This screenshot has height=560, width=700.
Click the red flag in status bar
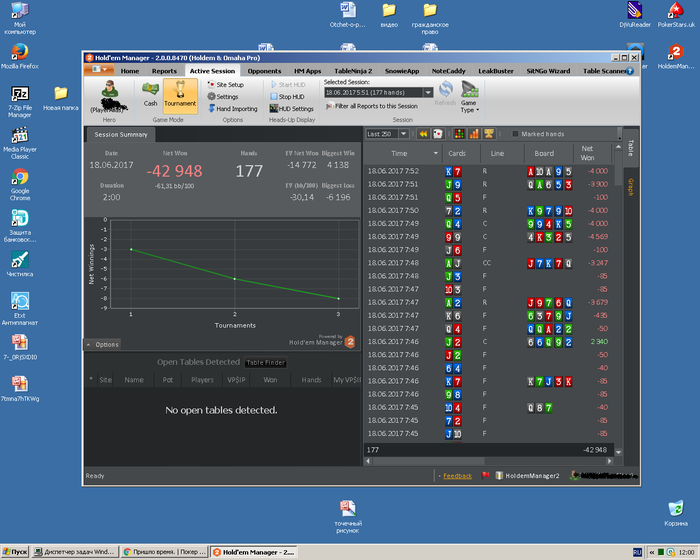(486, 476)
